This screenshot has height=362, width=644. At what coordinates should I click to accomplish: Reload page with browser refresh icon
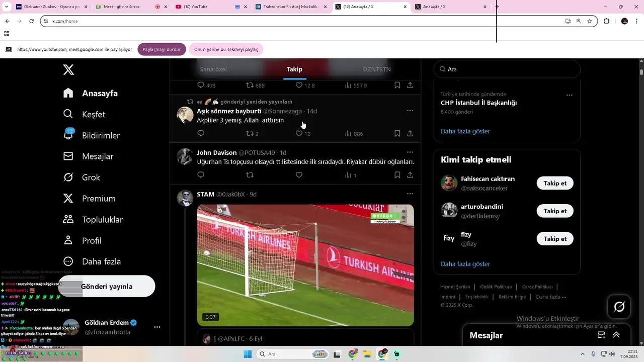(x=31, y=21)
